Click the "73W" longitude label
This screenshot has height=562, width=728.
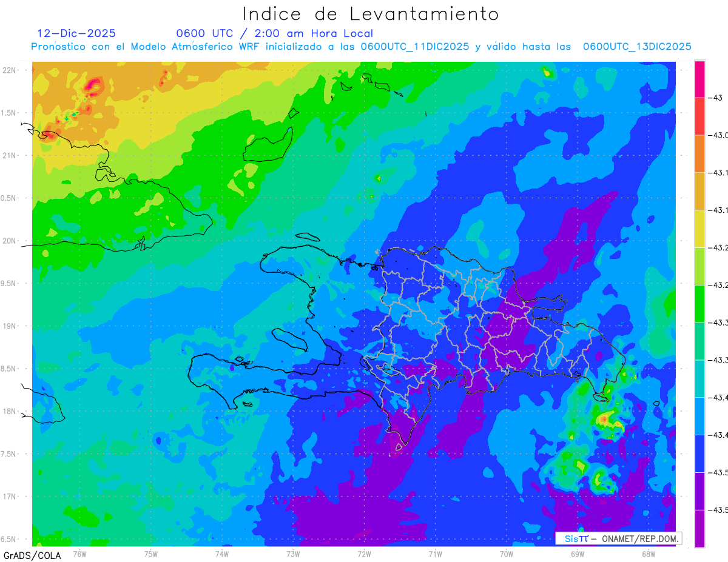tap(293, 554)
